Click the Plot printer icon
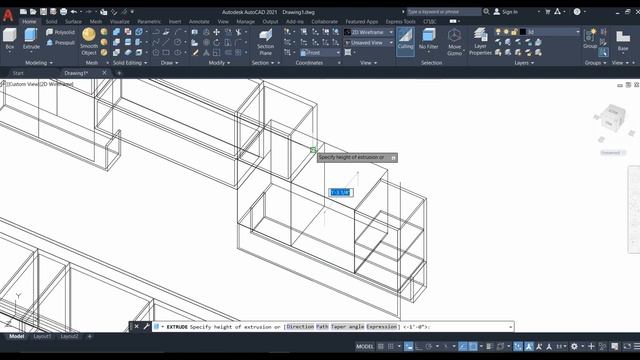 (x=63, y=12)
